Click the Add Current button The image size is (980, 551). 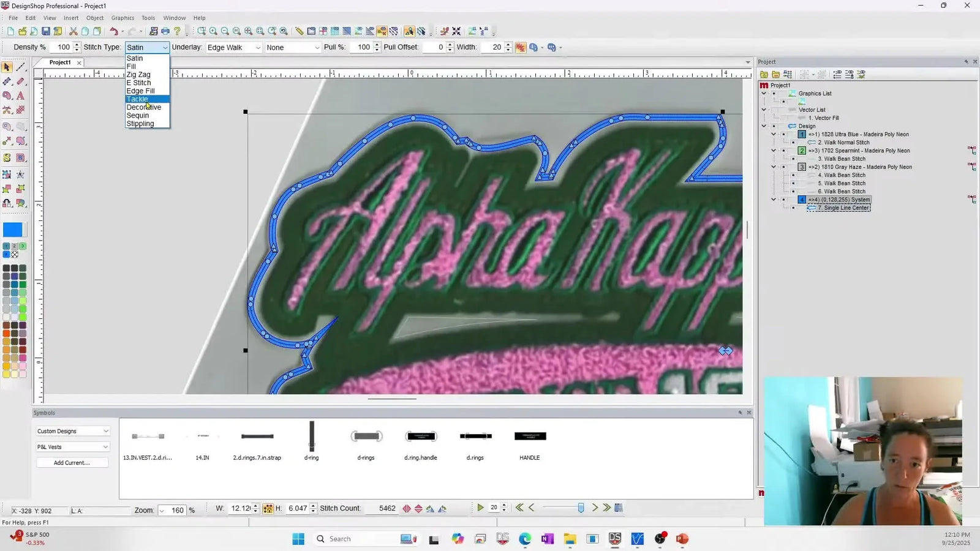click(72, 462)
